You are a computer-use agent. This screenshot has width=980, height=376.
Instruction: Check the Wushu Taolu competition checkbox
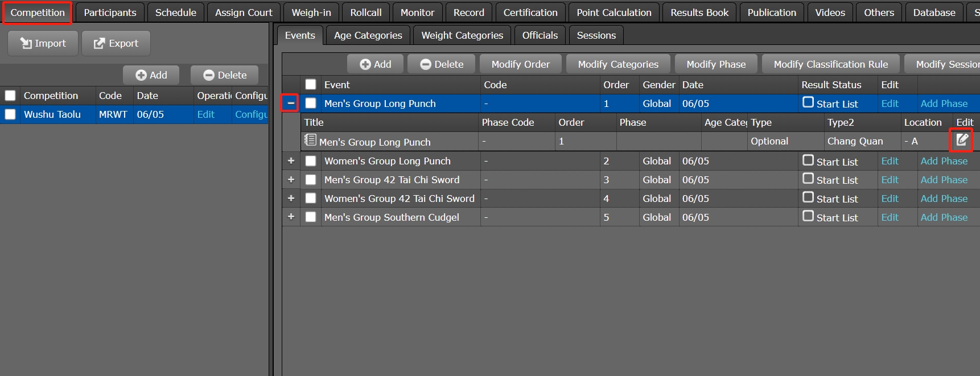10,114
